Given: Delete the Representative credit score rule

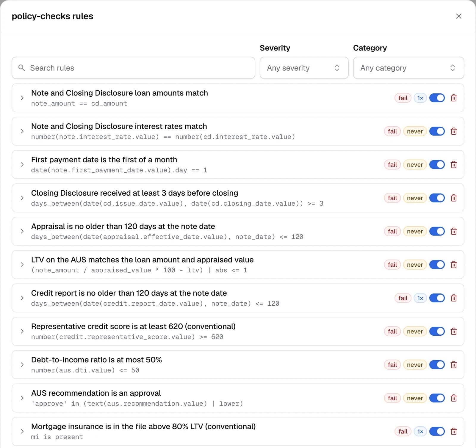Looking at the screenshot, I should [x=454, y=331].
